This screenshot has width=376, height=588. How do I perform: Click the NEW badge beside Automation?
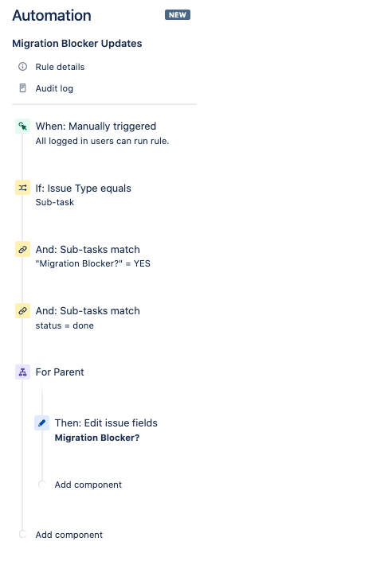tap(178, 14)
